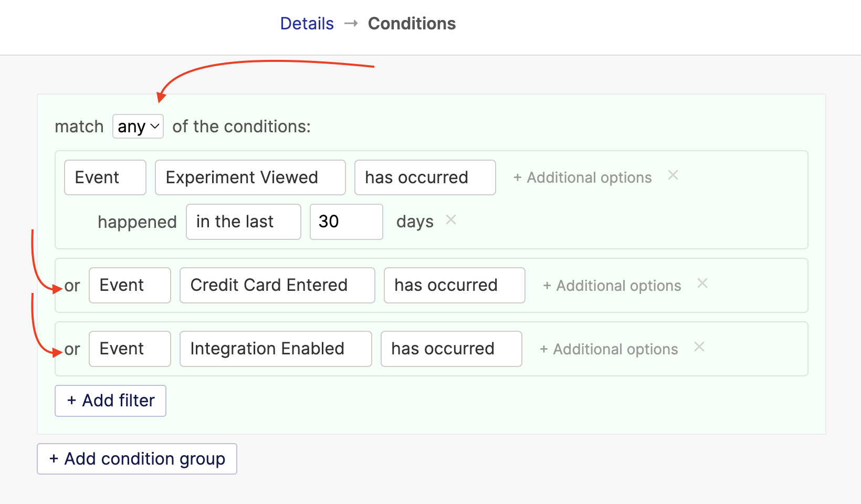Image resolution: width=861 pixels, height=504 pixels.
Task: Open Event dropdown in Integration Enabled row
Action: tap(130, 349)
